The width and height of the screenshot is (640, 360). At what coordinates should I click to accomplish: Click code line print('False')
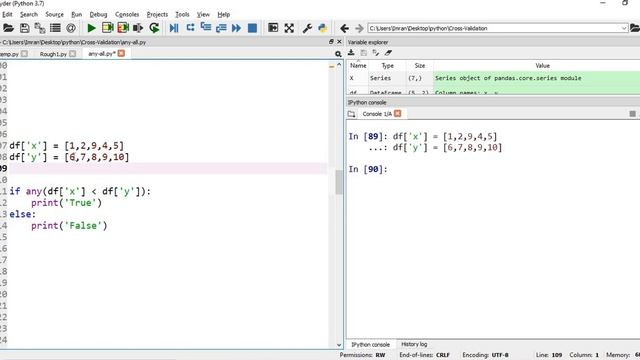click(x=69, y=226)
